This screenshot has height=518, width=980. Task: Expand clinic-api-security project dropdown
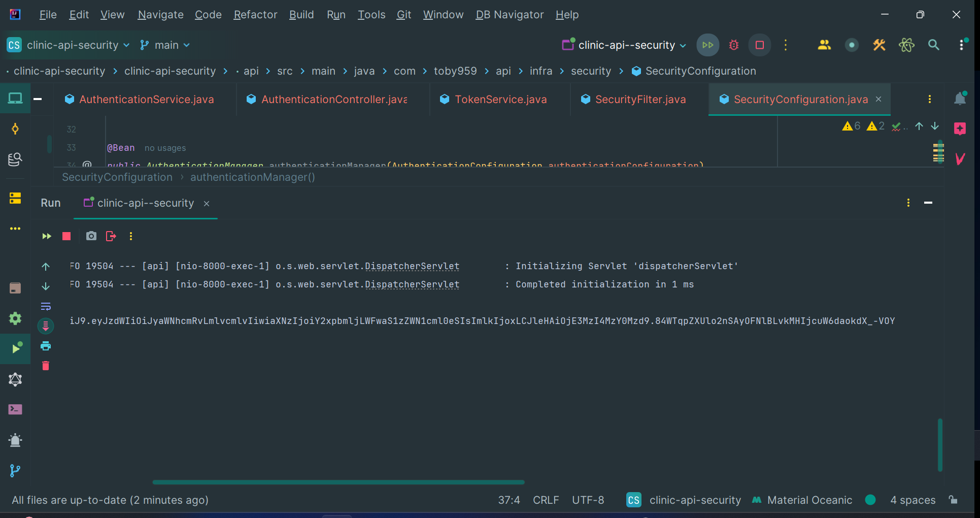(69, 45)
